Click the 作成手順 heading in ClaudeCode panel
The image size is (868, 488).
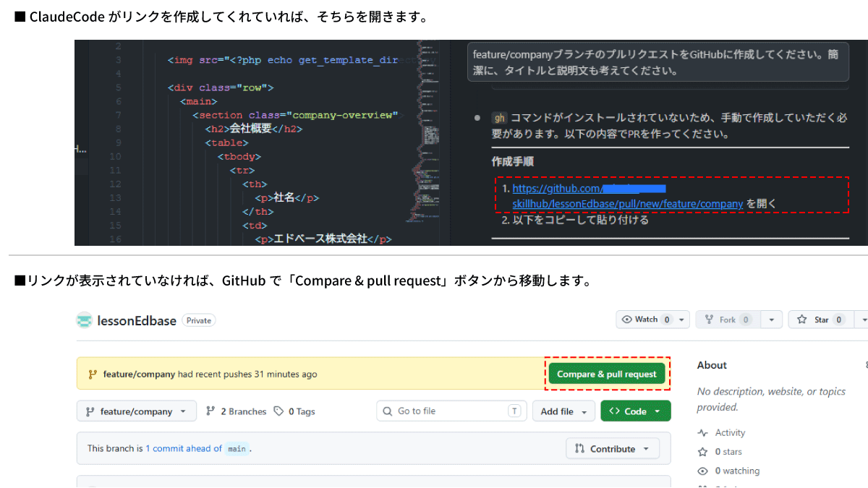(513, 161)
